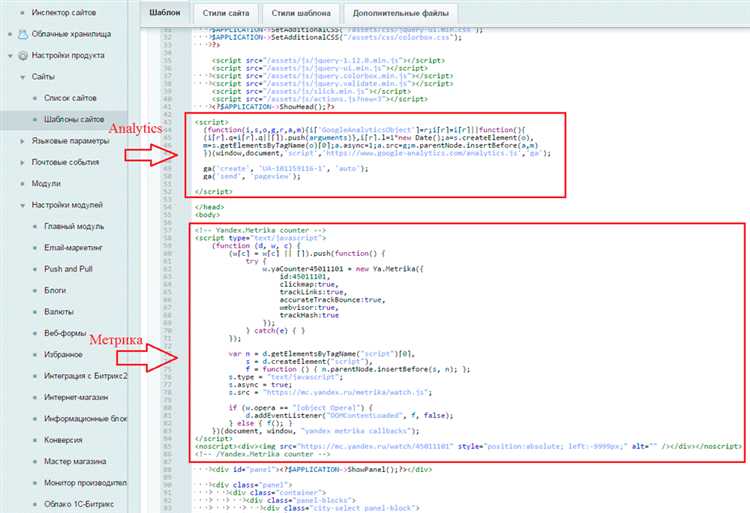Click the ShowHead() code line
The width and height of the screenshot is (750, 513).
coord(273,107)
